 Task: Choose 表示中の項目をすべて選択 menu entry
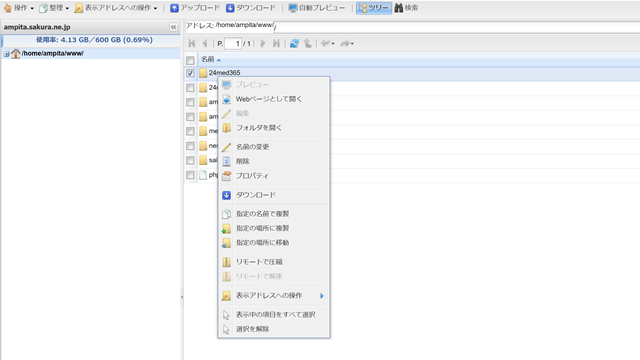[x=274, y=315]
